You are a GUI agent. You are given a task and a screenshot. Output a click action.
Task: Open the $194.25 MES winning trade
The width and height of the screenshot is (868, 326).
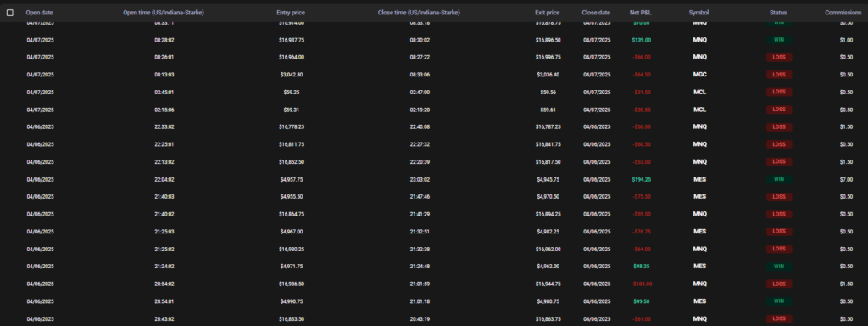coord(434,180)
